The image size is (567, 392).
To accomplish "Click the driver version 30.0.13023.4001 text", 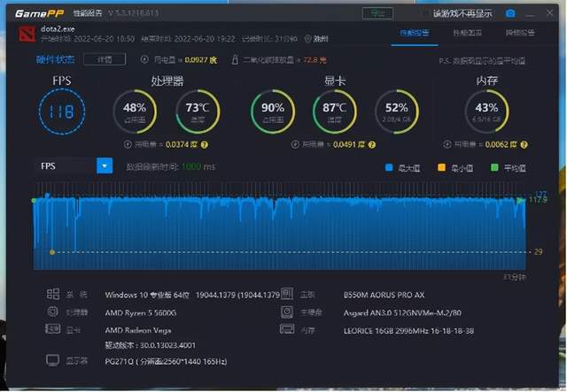I will coord(150,345).
